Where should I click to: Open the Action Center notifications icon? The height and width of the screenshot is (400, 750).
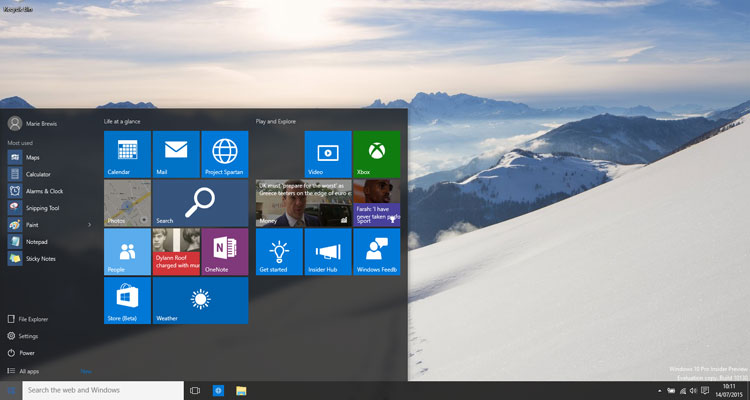[705, 391]
